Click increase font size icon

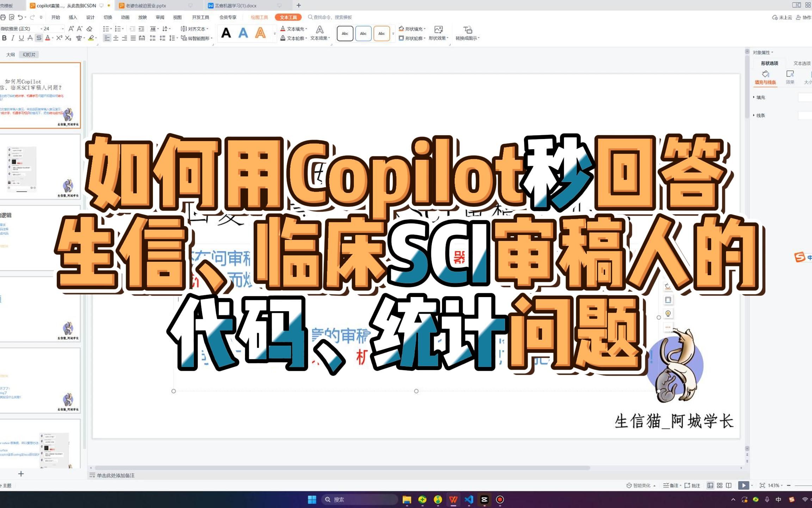click(71, 29)
